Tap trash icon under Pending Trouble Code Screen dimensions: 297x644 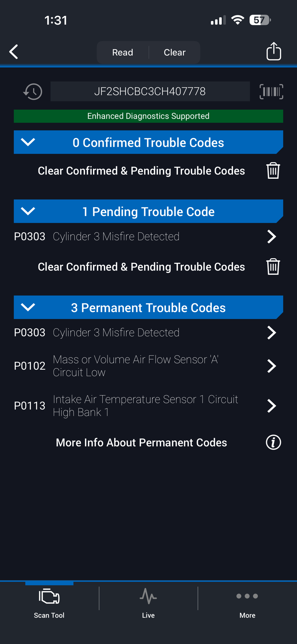click(273, 267)
